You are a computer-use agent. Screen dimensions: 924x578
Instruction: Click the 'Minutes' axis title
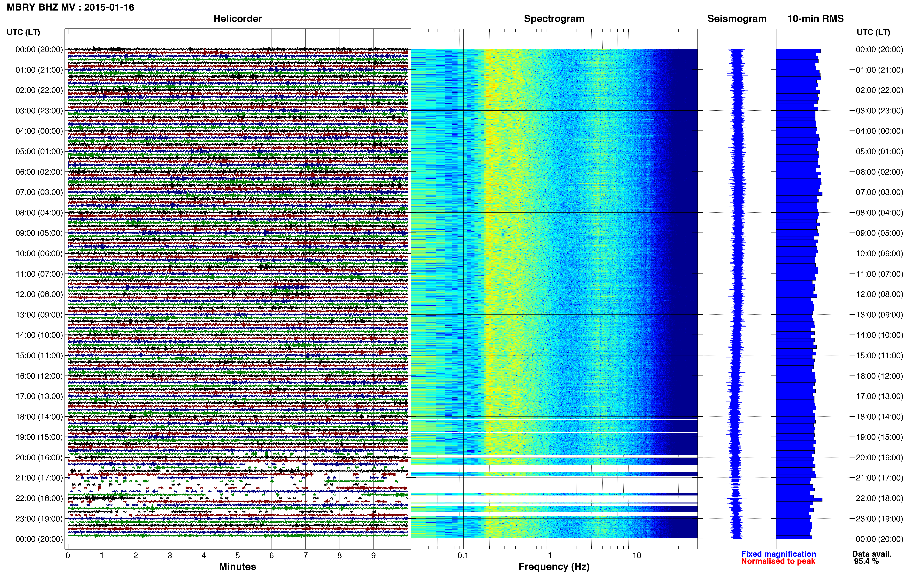(238, 566)
